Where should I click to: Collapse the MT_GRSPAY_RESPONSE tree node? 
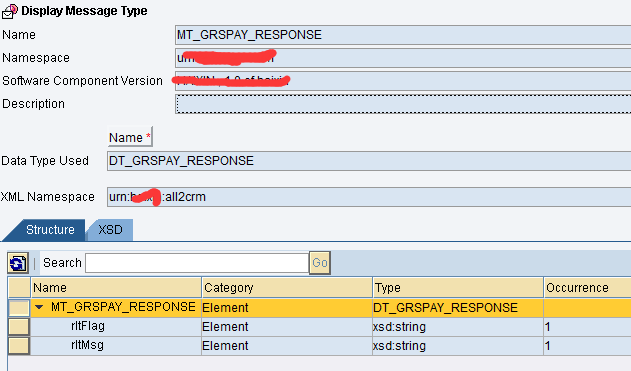39,307
